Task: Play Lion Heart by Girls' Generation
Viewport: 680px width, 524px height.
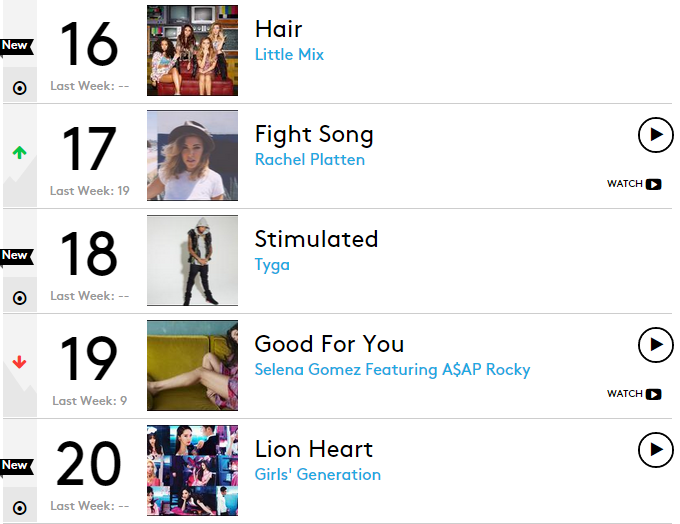Action: [655, 449]
